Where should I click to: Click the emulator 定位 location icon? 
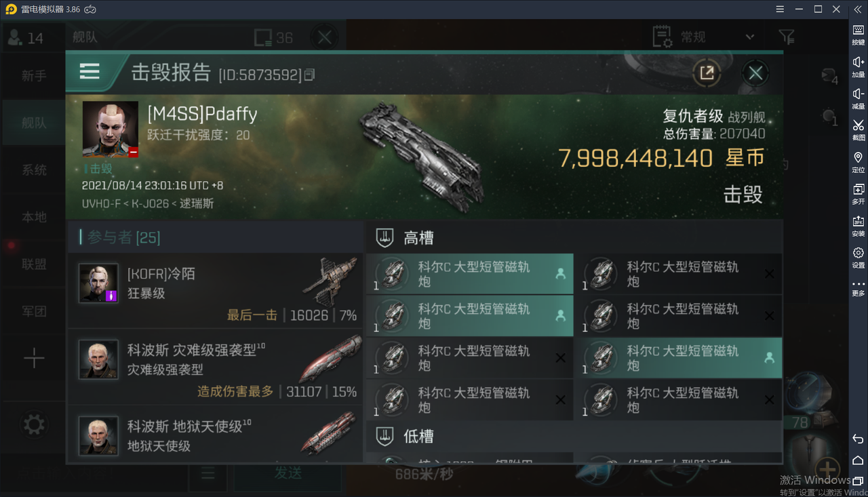pyautogui.click(x=859, y=161)
